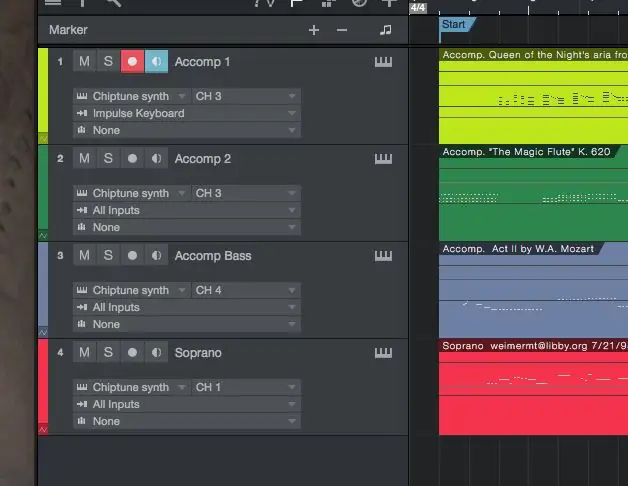628x486 pixels.
Task: Mute the Soprano track
Action: point(84,352)
